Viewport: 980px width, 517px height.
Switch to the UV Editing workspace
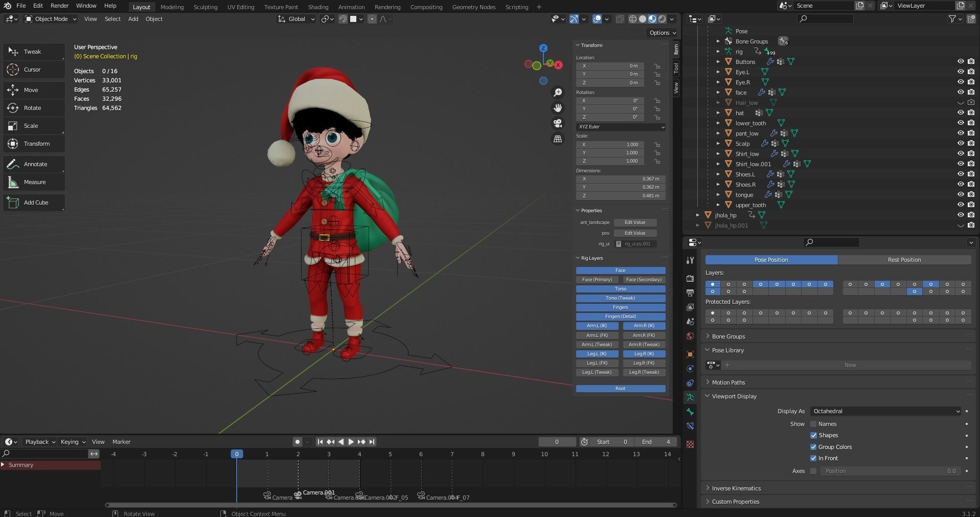point(241,7)
